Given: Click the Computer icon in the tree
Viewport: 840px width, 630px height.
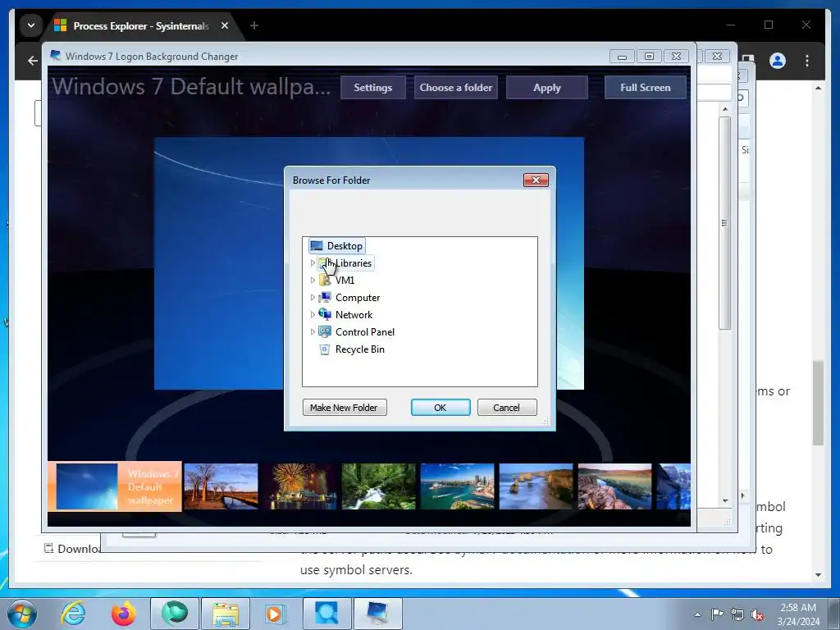Looking at the screenshot, I should pyautogui.click(x=325, y=297).
